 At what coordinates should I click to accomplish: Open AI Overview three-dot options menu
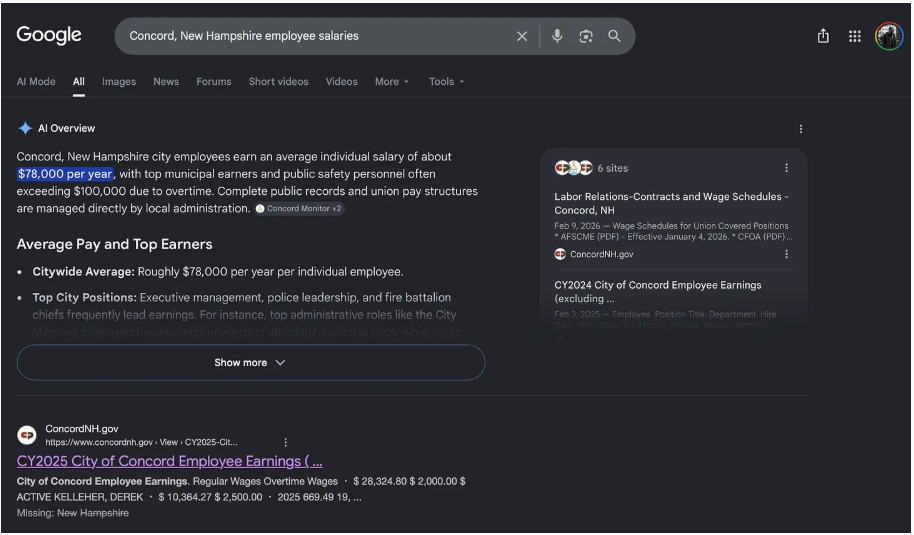click(x=800, y=129)
